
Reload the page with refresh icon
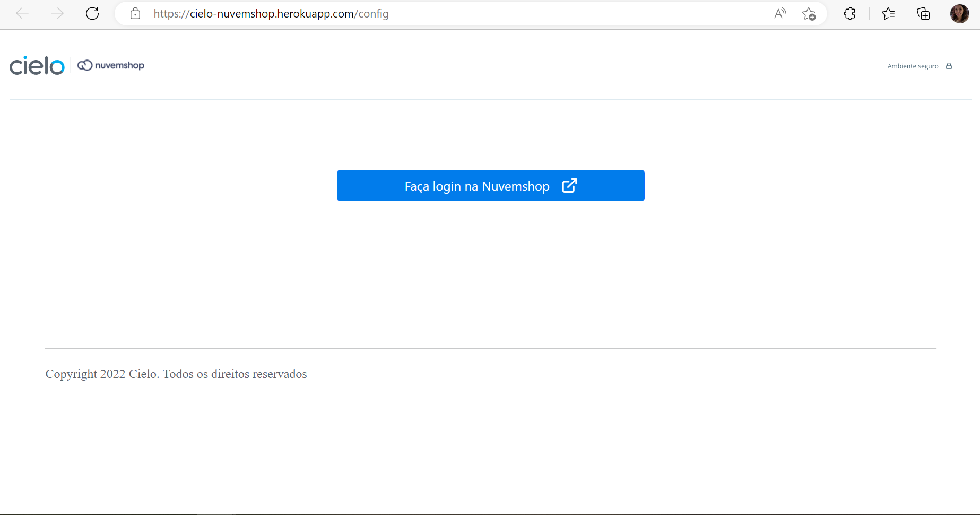click(92, 14)
